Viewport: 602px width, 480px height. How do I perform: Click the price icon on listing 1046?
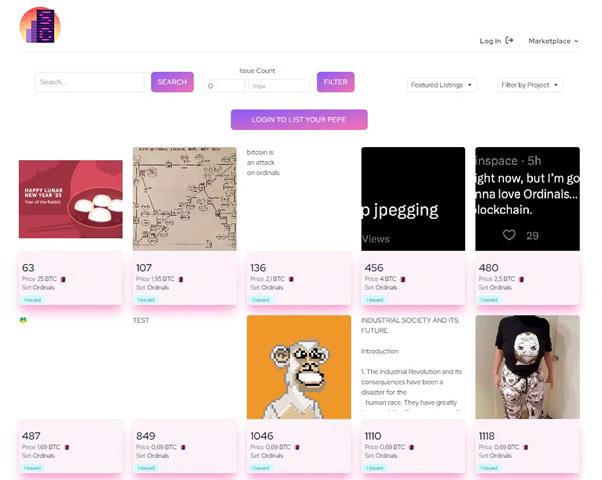(x=297, y=447)
